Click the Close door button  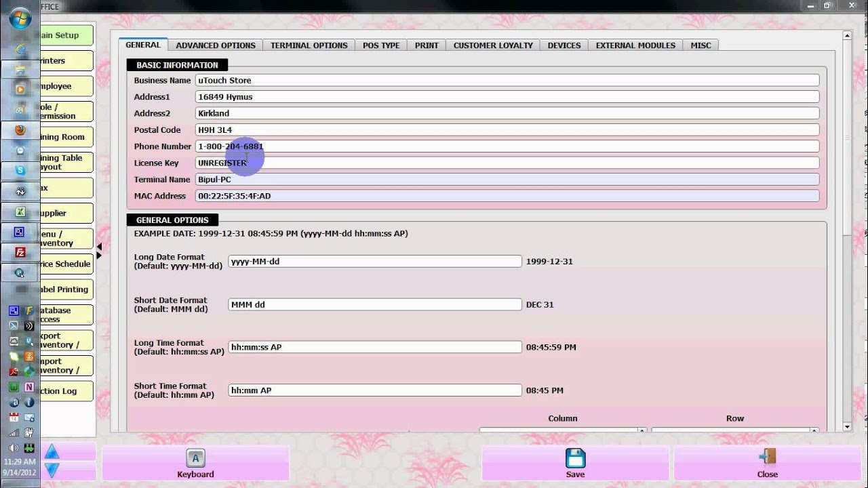(x=767, y=464)
